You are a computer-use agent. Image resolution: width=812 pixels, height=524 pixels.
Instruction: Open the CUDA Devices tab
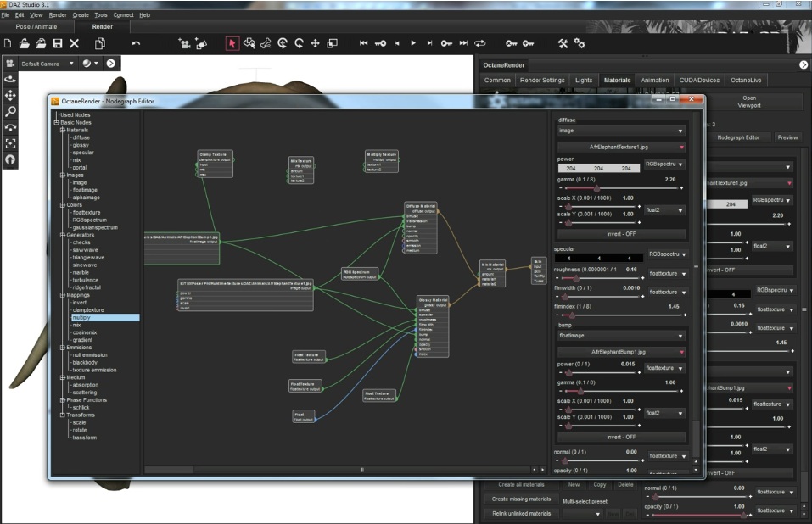click(x=699, y=81)
